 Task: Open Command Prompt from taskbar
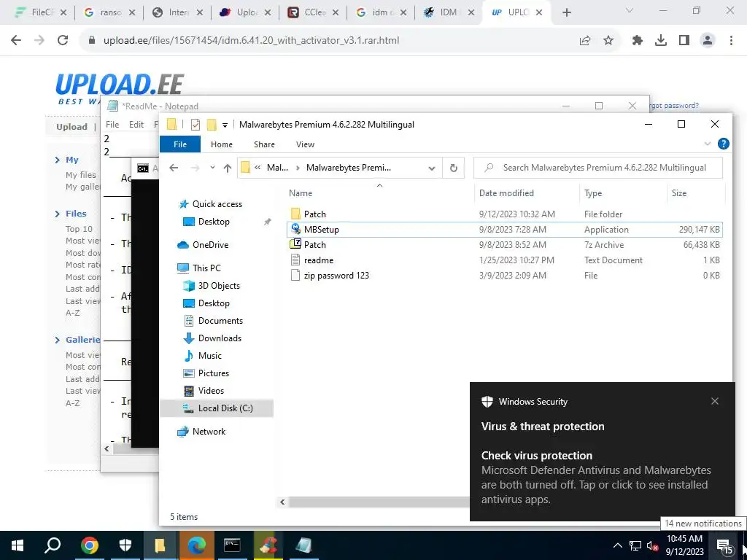click(x=232, y=545)
